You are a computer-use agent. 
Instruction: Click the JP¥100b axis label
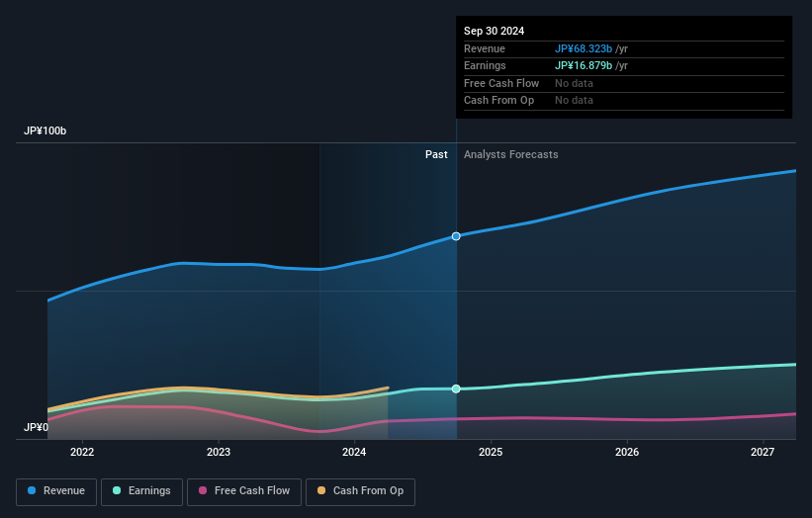coord(45,130)
